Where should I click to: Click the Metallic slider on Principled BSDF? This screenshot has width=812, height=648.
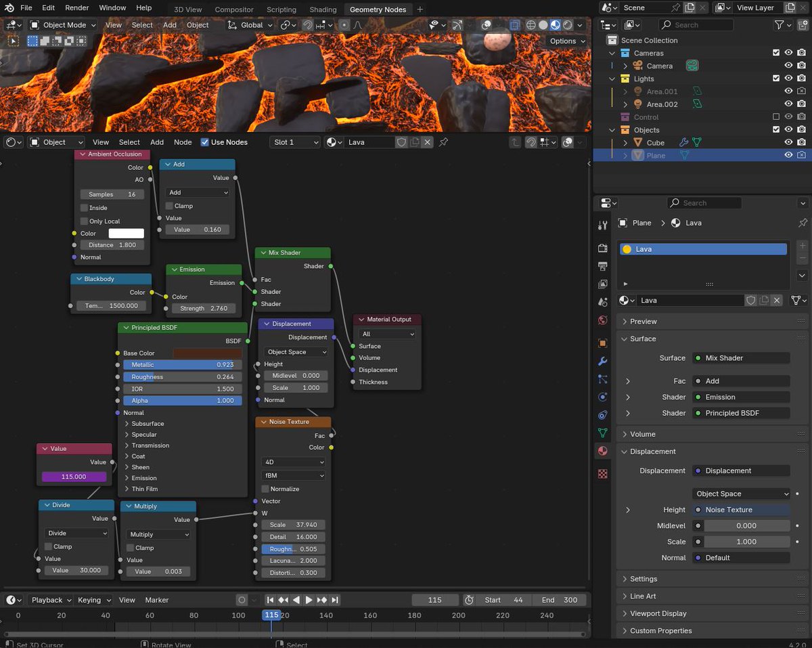[x=183, y=365]
